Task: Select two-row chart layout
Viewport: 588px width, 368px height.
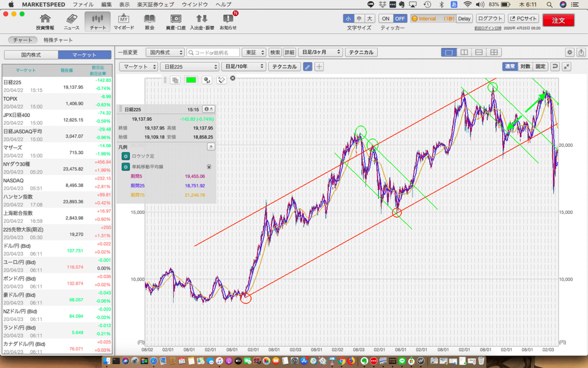Action: (479, 52)
